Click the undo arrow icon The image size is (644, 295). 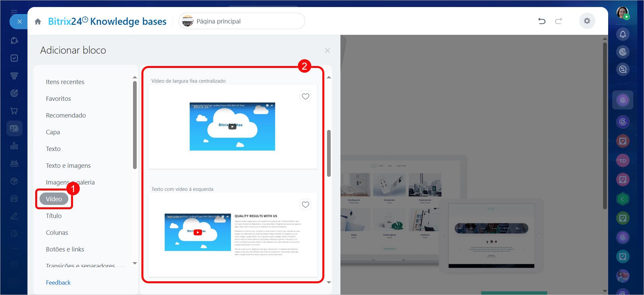coord(541,21)
